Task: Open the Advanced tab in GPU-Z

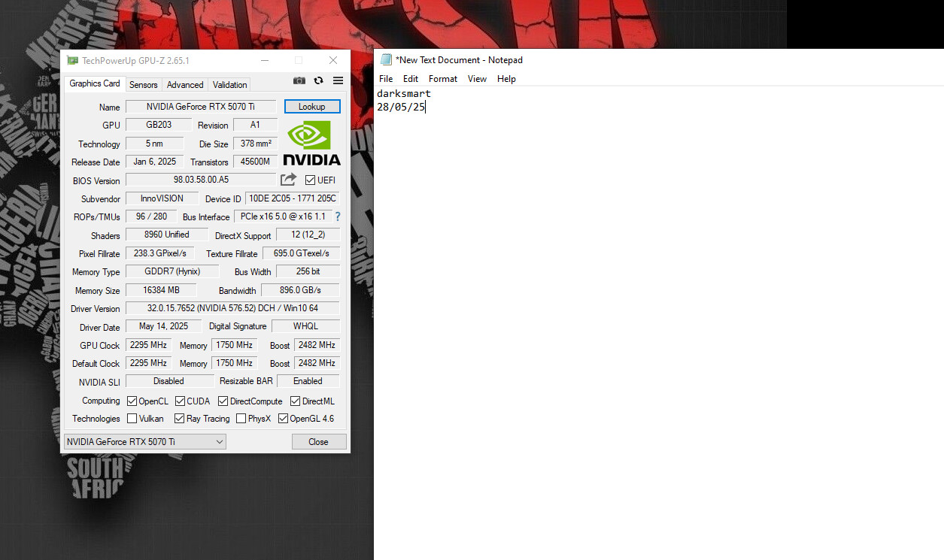Action: point(185,85)
